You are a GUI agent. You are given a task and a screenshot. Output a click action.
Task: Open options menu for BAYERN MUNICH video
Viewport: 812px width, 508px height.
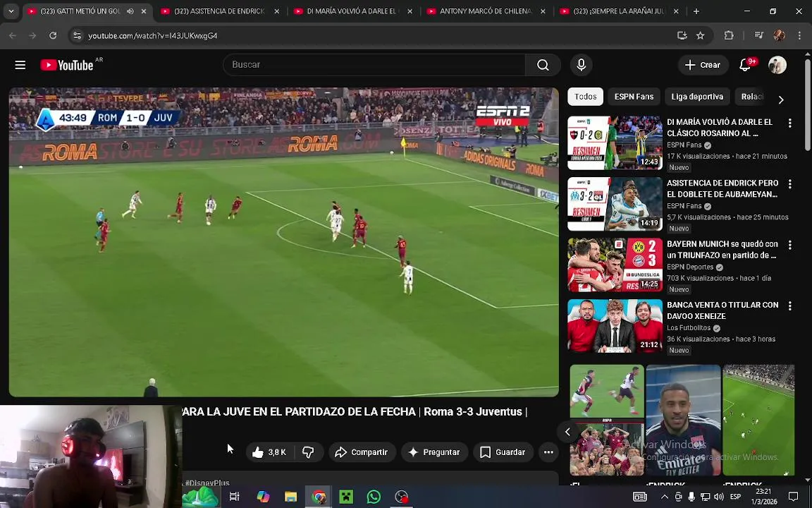click(x=789, y=245)
